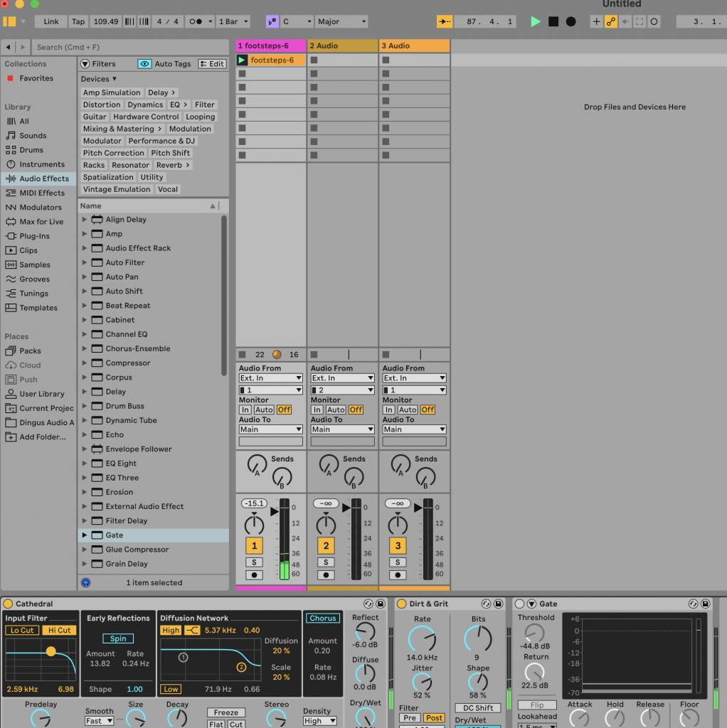The width and height of the screenshot is (727, 728).
Task: Enable the Lo Cut input filter
Action: [x=22, y=631]
